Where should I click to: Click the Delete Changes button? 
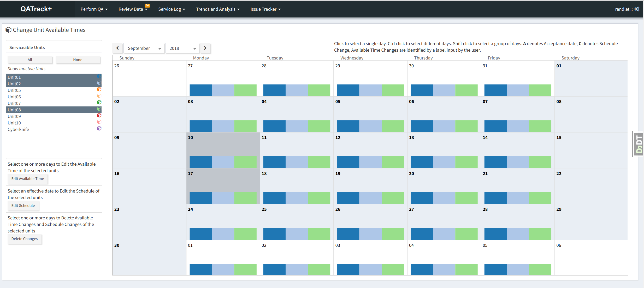25,239
